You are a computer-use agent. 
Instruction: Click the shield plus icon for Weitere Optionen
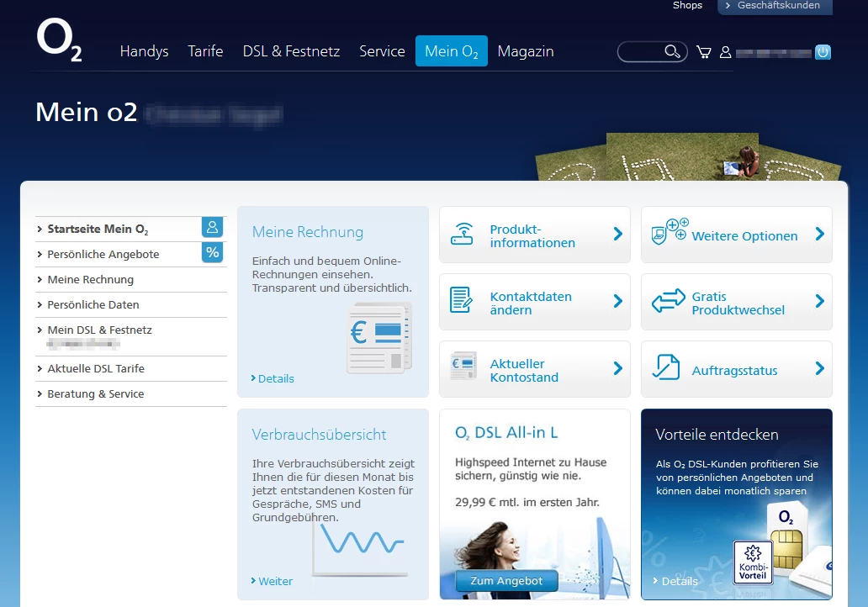click(669, 232)
